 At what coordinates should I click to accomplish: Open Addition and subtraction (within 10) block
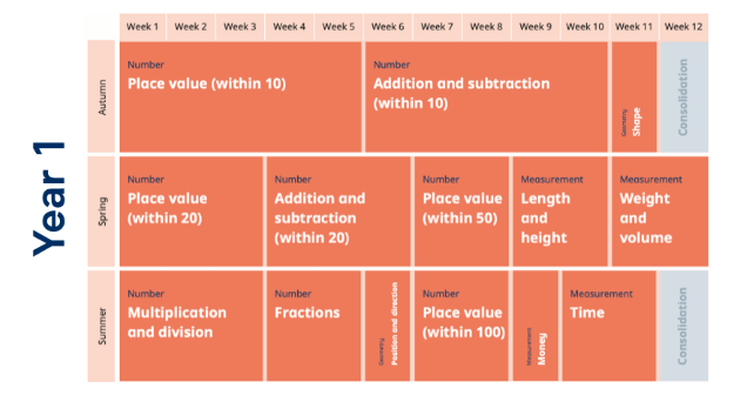[487, 97]
